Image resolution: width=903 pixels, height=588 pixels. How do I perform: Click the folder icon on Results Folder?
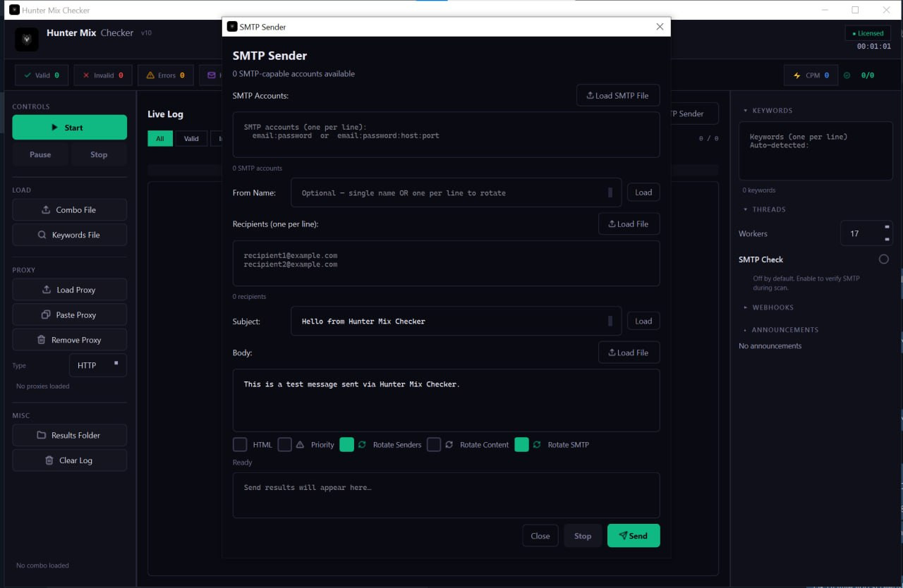pos(42,436)
